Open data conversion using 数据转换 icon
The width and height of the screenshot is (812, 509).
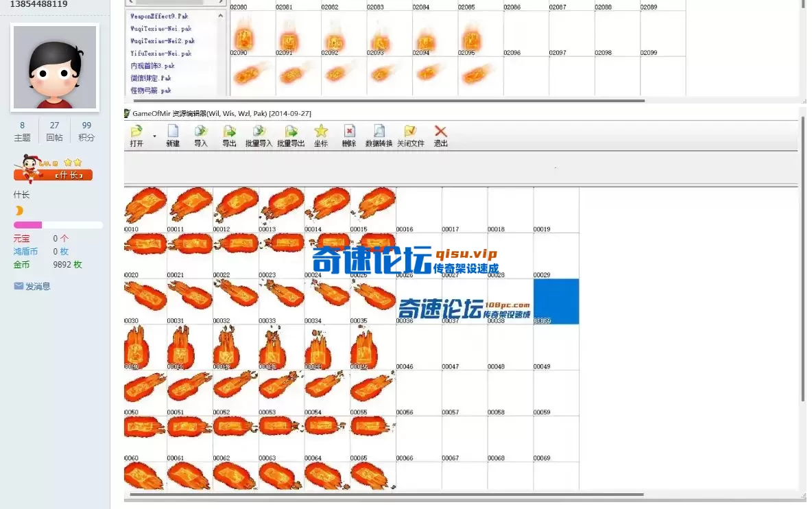click(378, 134)
